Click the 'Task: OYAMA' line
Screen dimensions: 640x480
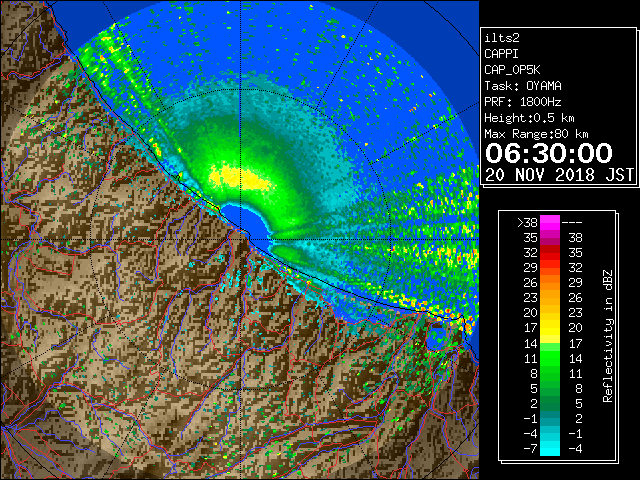pos(523,86)
